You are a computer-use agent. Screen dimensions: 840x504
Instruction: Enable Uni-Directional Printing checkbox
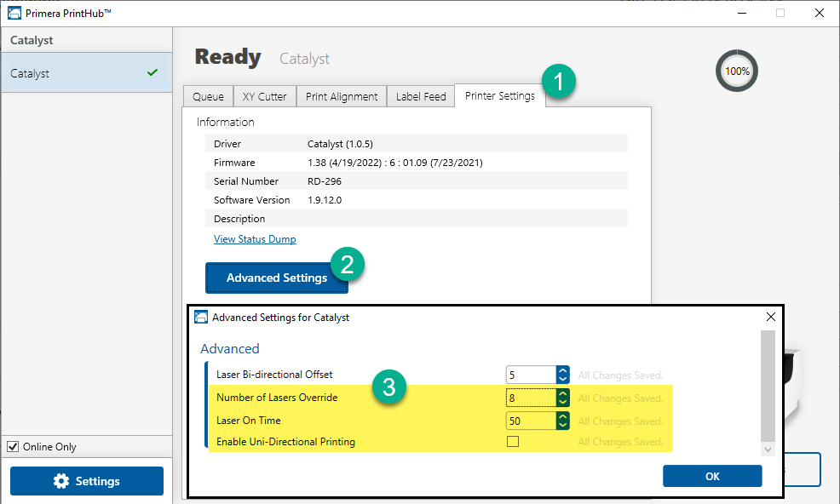pyautogui.click(x=513, y=441)
